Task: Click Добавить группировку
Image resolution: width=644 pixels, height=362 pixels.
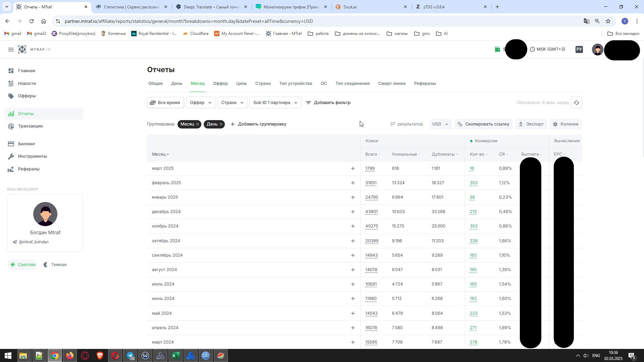Action: pyautogui.click(x=258, y=124)
